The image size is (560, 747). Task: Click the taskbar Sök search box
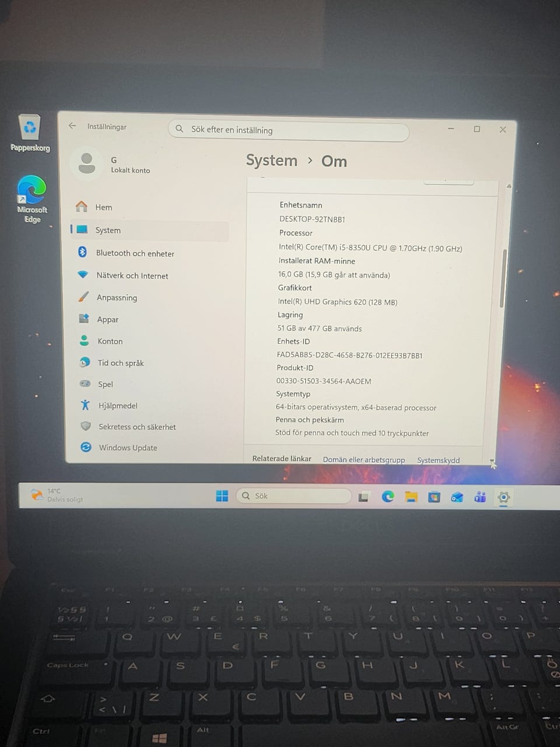[293, 495]
